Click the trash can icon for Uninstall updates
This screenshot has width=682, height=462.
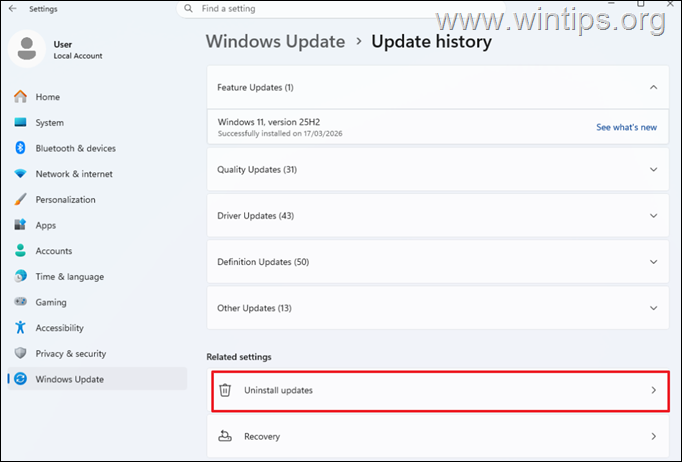coord(225,390)
